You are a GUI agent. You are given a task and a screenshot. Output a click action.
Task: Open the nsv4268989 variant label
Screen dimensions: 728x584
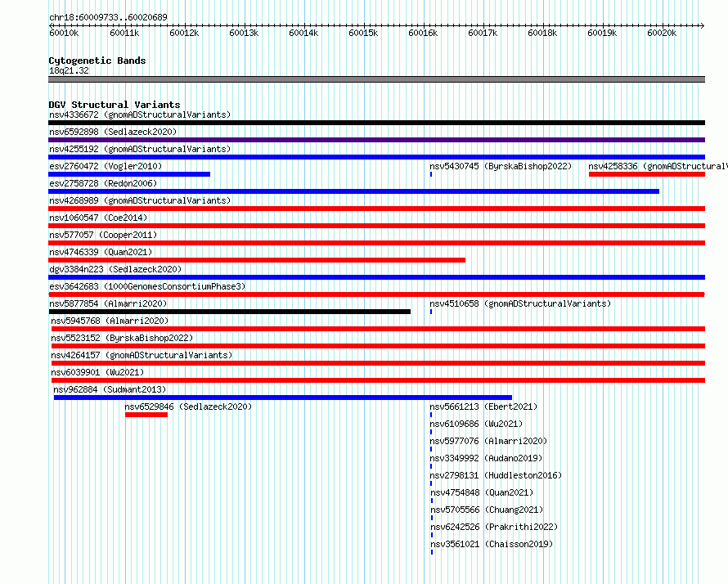pyautogui.click(x=140, y=200)
